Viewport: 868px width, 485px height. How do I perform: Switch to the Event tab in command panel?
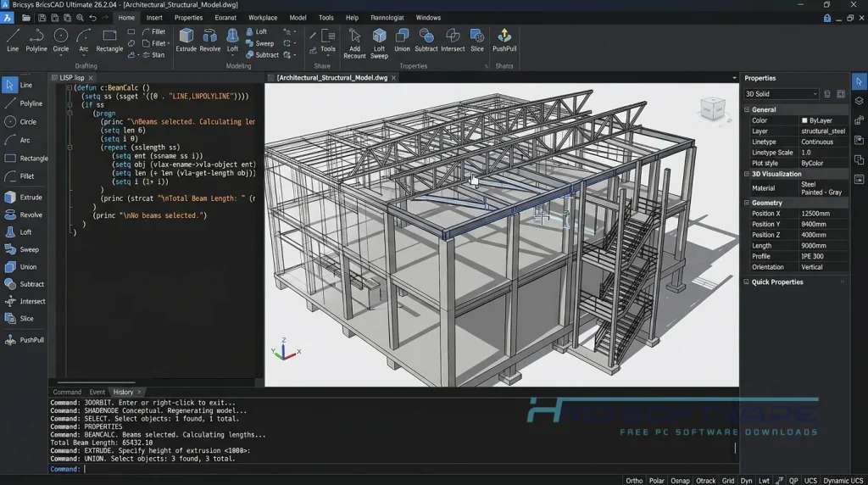coord(97,392)
